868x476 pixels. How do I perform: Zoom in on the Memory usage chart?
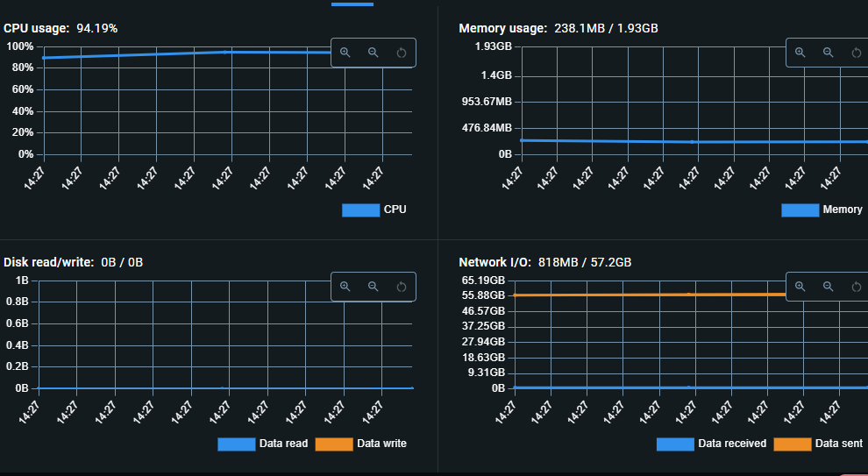coord(800,53)
